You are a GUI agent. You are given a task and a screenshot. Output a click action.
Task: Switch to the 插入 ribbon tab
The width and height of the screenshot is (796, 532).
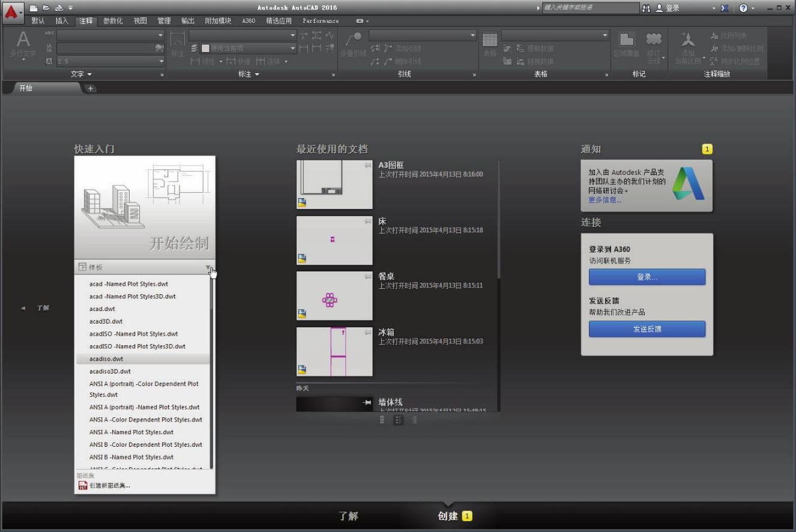click(x=62, y=20)
